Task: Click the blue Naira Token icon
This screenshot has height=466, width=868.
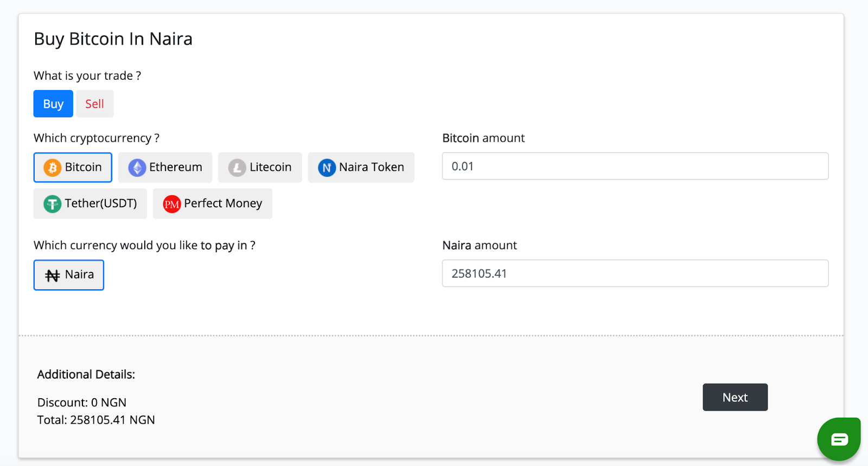Action: pyautogui.click(x=327, y=168)
